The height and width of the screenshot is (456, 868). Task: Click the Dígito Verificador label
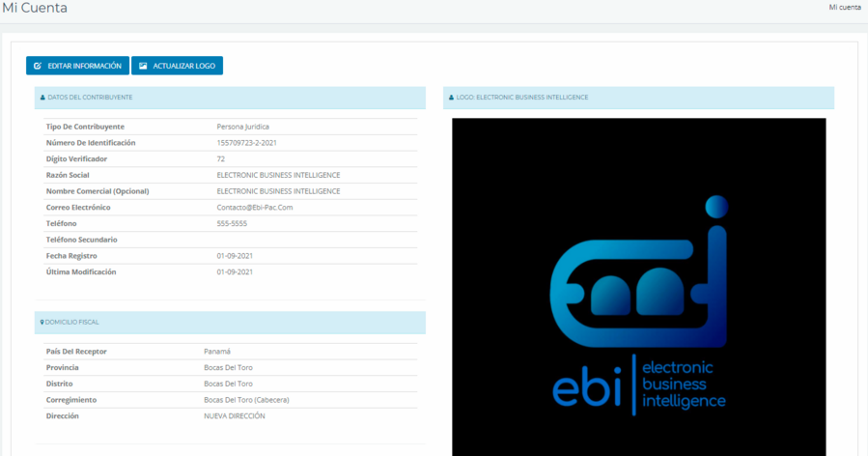pyautogui.click(x=76, y=159)
